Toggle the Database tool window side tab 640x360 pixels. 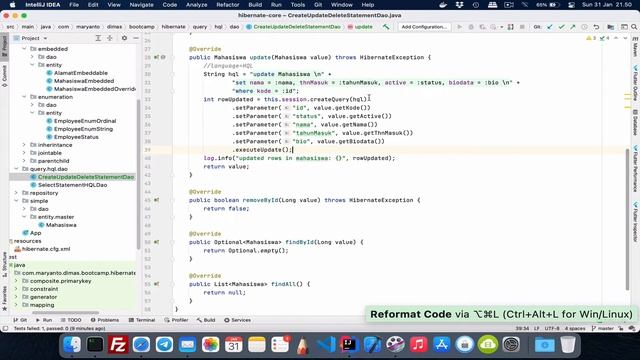click(635, 122)
